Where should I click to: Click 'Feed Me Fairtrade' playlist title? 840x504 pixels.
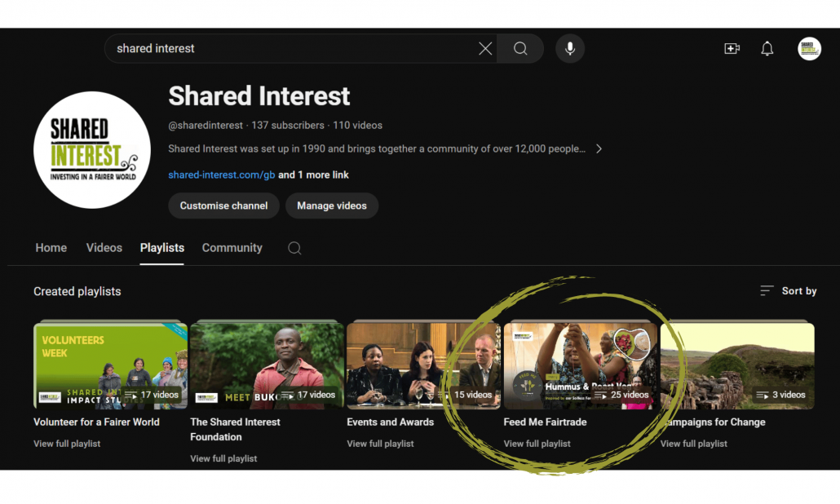coord(545,422)
